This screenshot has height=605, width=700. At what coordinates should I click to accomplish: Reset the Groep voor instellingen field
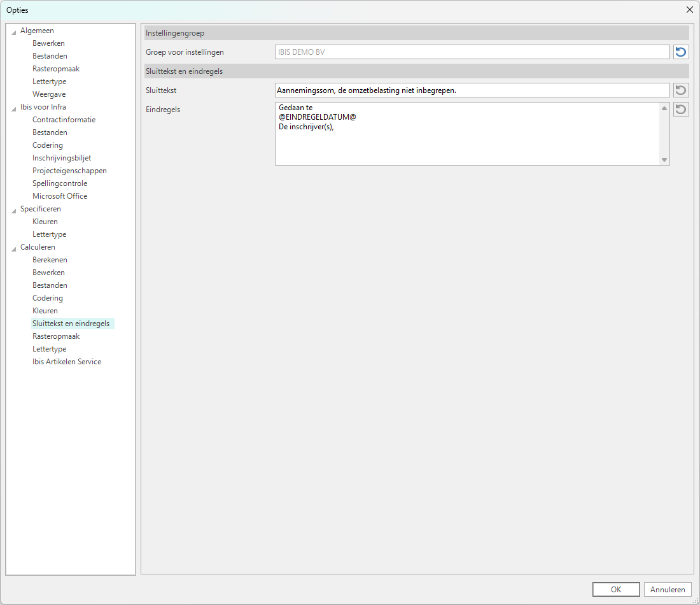coord(681,52)
